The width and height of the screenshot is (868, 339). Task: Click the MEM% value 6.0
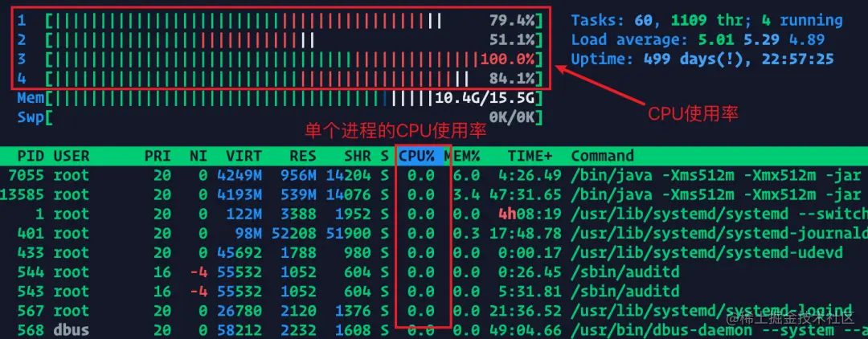pyautogui.click(x=466, y=176)
